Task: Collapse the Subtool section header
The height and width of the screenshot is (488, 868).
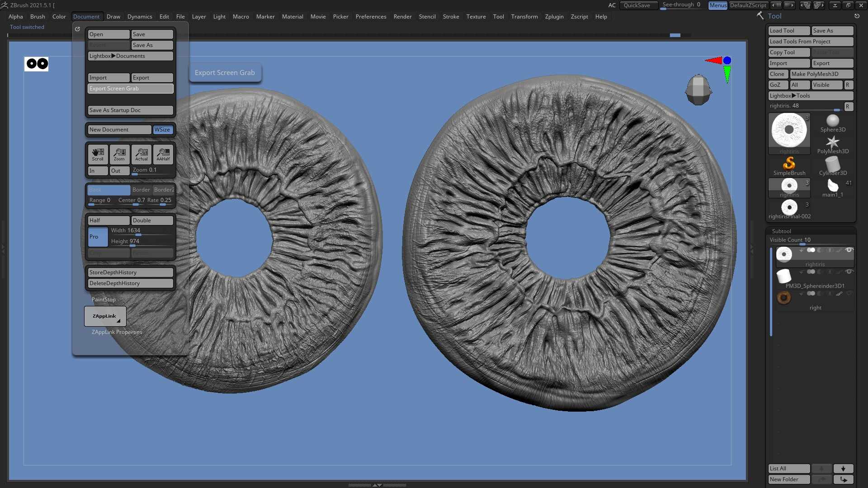Action: (x=782, y=231)
